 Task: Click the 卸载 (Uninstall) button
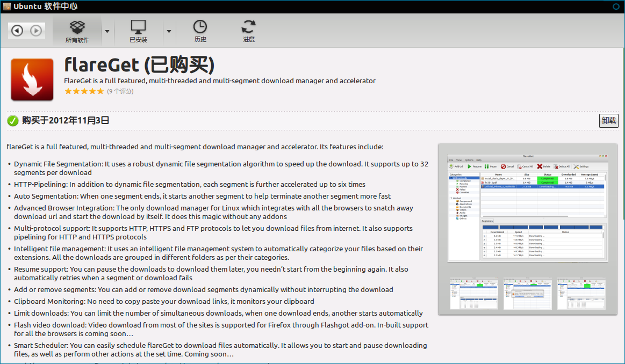tap(609, 121)
